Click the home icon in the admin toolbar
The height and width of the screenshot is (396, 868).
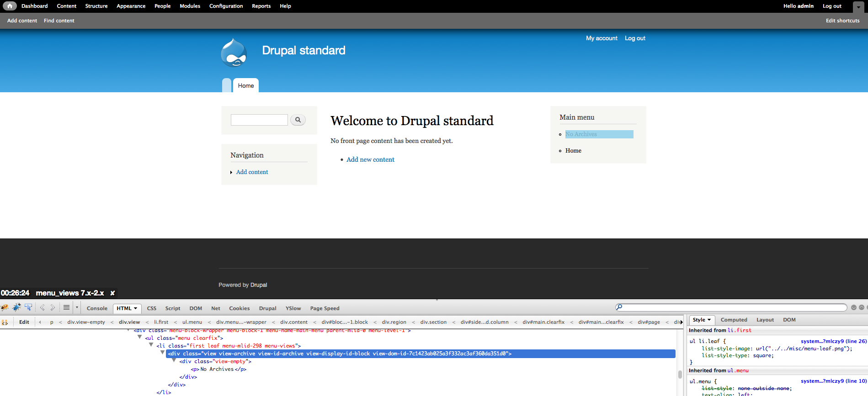click(x=10, y=6)
